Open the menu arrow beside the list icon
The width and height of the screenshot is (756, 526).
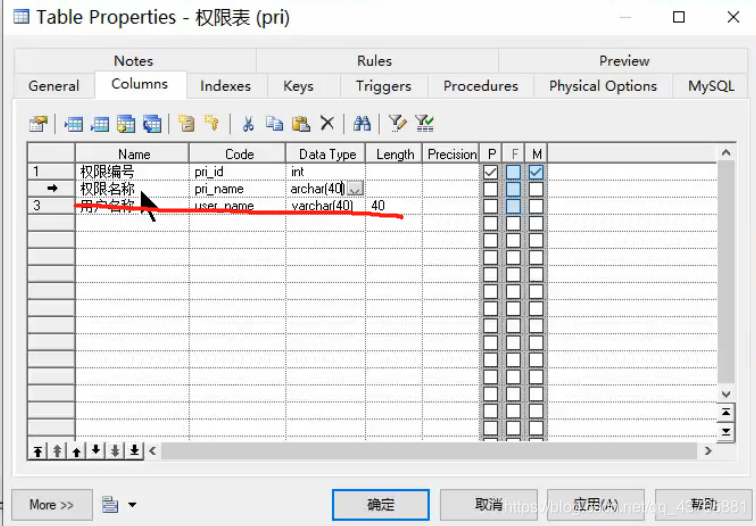tap(132, 505)
